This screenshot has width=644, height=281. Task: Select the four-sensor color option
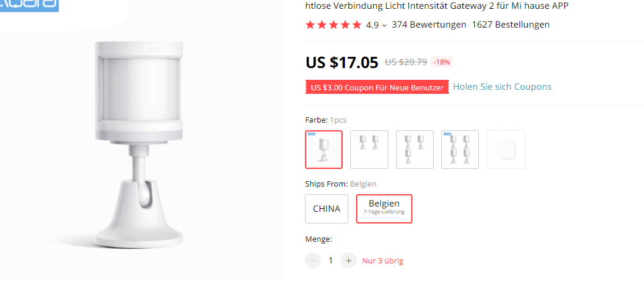click(460, 150)
